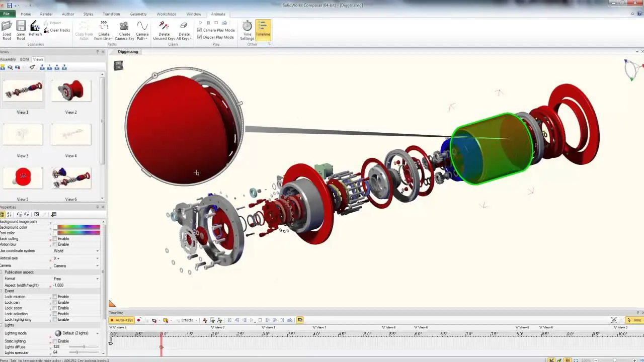
Task: Select the Digger.smg document tab
Action: click(128, 52)
